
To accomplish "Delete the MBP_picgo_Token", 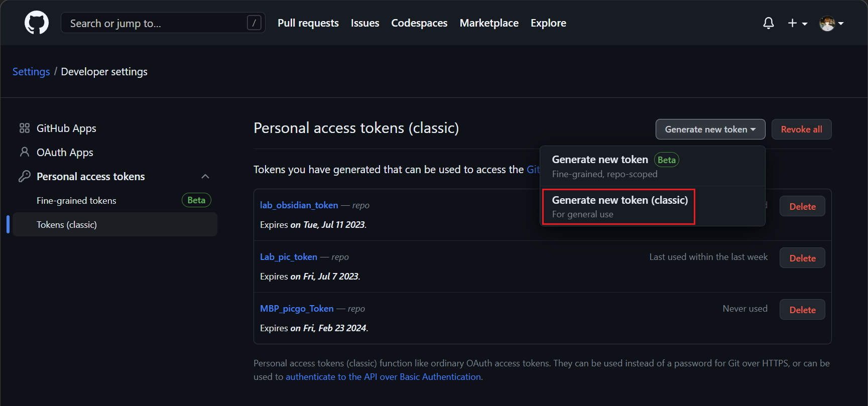I will [x=802, y=310].
